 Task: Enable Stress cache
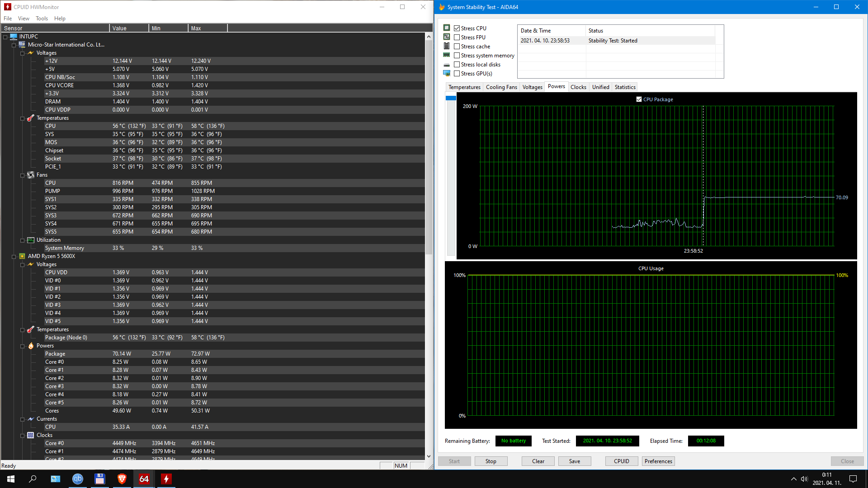457,47
